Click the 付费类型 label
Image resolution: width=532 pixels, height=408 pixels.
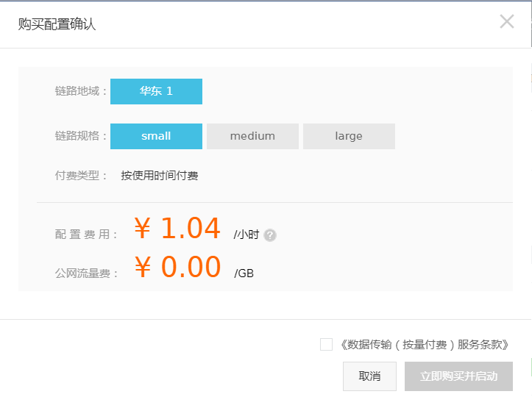tap(81, 176)
